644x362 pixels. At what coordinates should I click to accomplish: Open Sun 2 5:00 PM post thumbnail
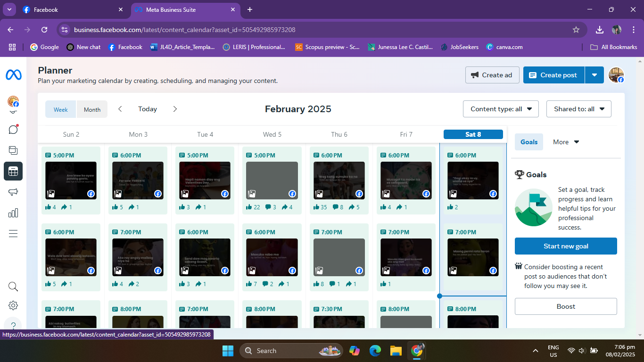(x=71, y=181)
